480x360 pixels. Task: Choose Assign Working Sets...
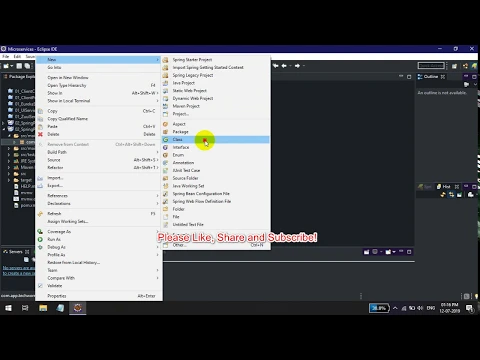pyautogui.click(x=99, y=221)
